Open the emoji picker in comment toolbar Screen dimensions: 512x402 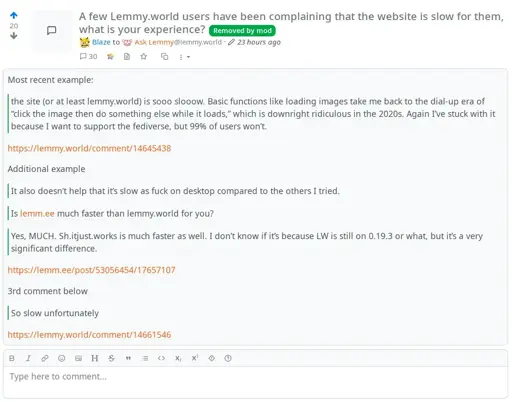[x=61, y=358]
